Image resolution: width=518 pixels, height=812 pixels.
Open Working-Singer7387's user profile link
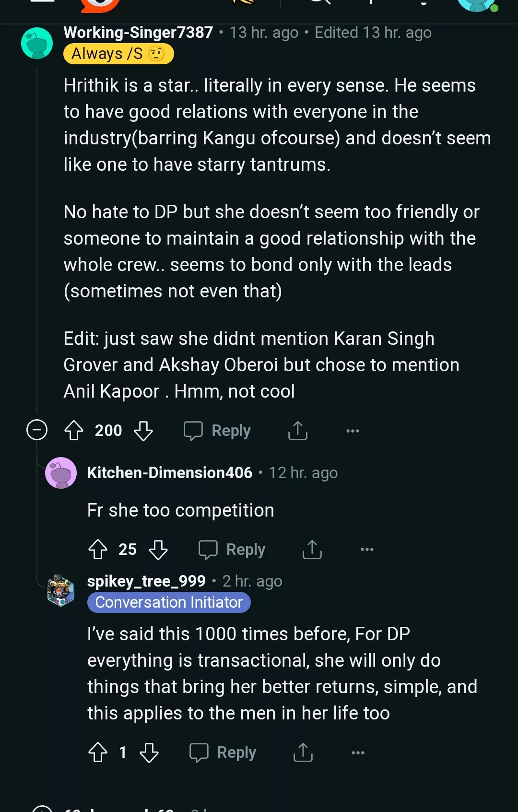pyautogui.click(x=138, y=32)
